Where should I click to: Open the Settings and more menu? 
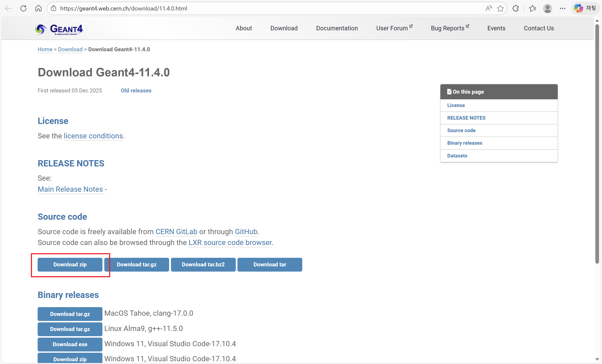[x=563, y=8]
